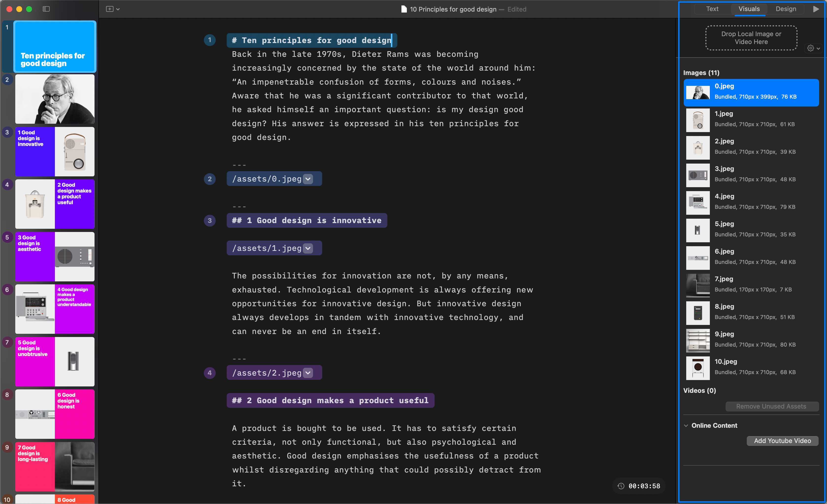Collapse the Online Content section
This screenshot has height=504, width=827.
point(686,426)
